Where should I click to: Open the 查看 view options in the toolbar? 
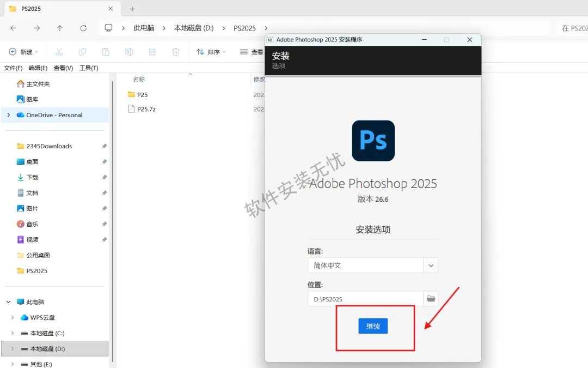tap(252, 52)
